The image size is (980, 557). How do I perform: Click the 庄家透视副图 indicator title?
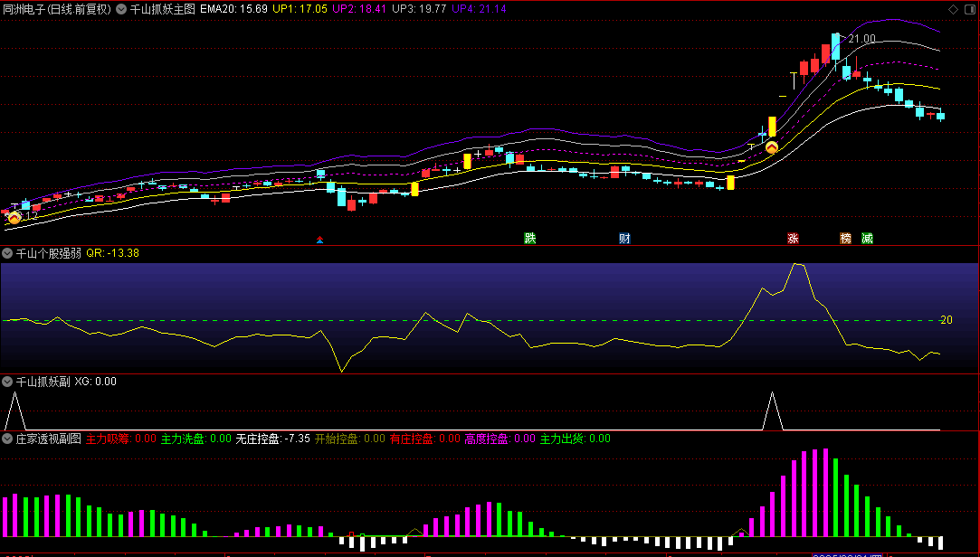(x=49, y=439)
